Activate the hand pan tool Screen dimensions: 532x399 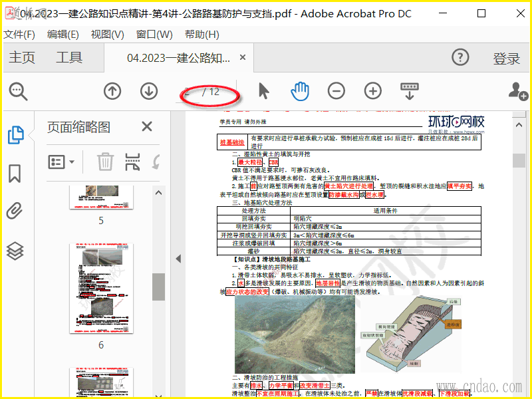tap(301, 91)
